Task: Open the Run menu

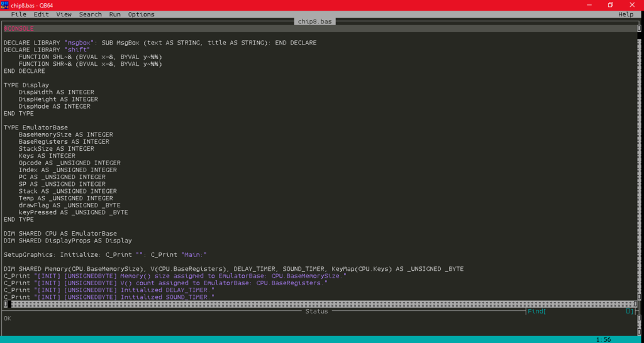Action: [114, 14]
